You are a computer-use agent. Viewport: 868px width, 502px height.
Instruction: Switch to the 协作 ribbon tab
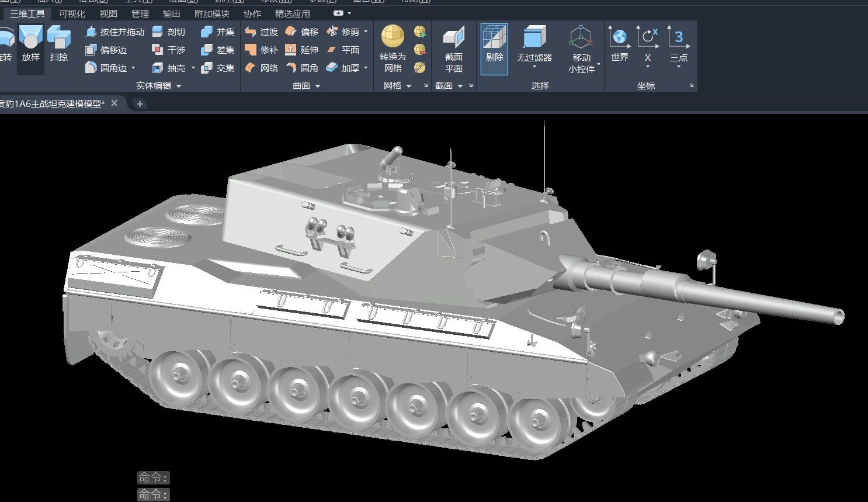point(252,13)
